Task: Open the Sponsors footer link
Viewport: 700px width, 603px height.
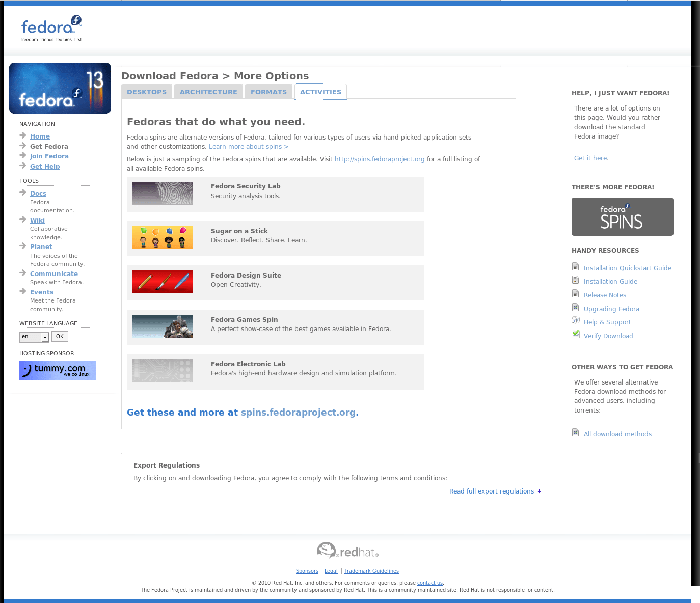Action: tap(307, 571)
